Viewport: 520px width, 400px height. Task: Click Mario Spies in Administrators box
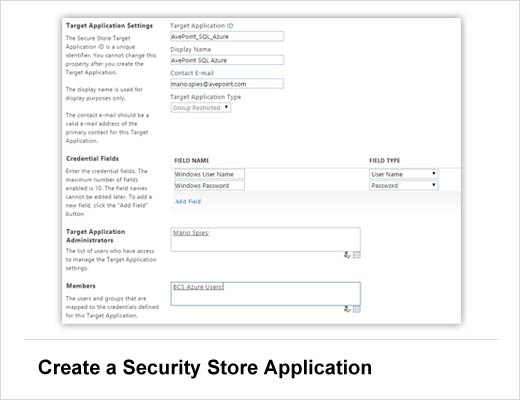(x=191, y=233)
